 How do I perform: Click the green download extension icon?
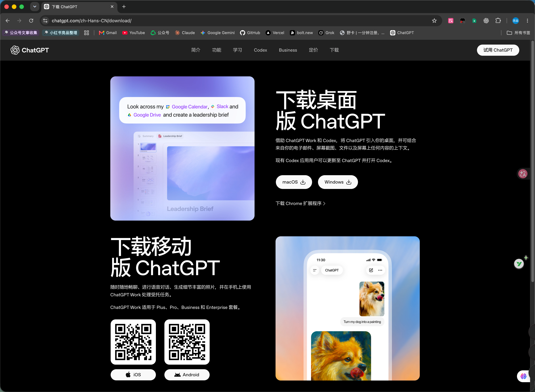(474, 21)
